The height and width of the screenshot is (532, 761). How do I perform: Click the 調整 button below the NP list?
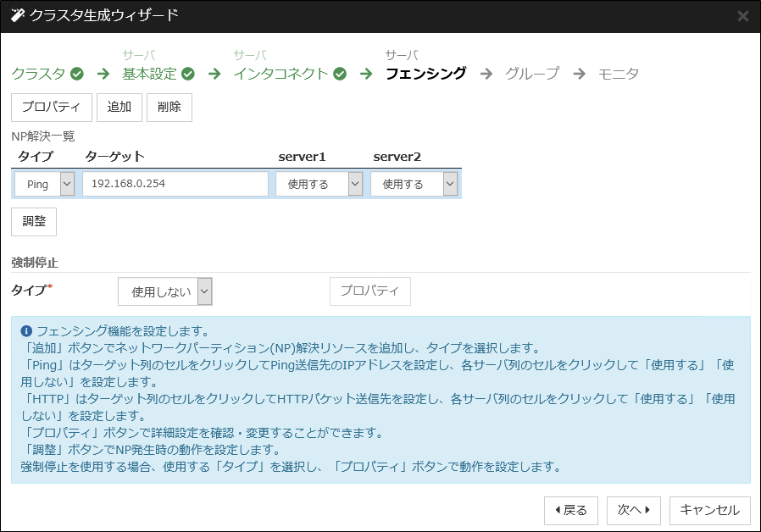click(x=34, y=221)
